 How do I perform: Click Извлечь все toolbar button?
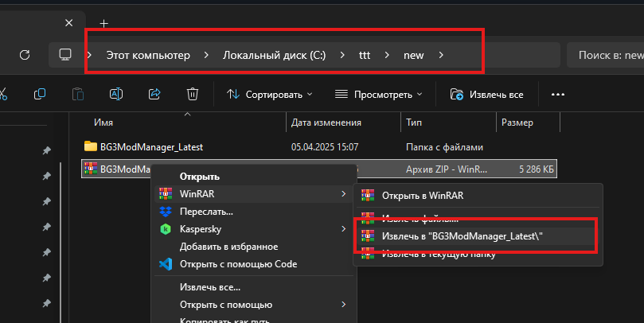tap(486, 95)
